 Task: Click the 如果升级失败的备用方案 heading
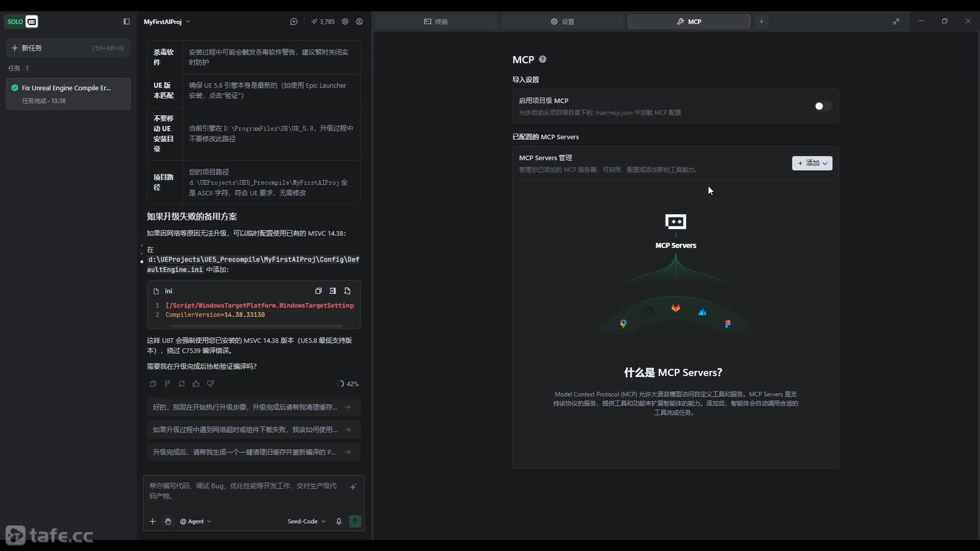[192, 216]
